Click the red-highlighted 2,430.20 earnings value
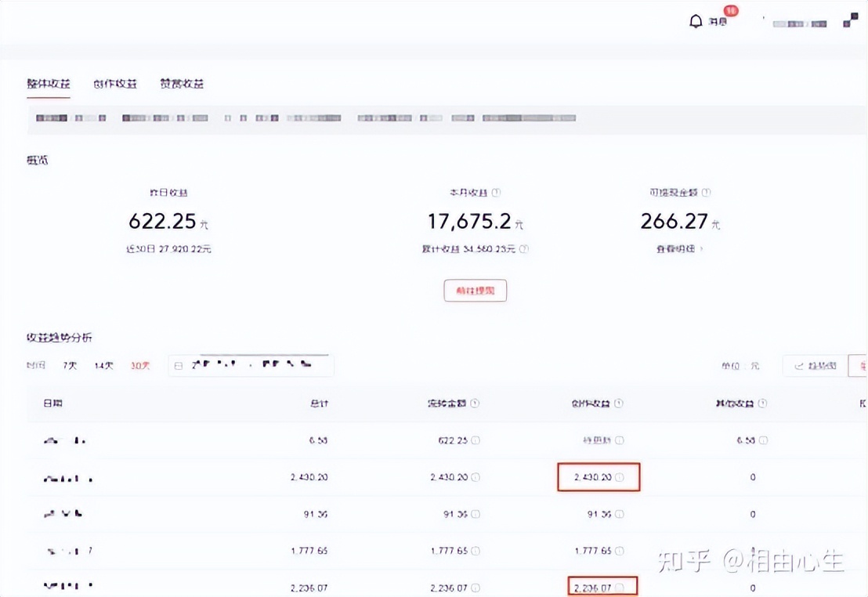Screen dimensions: 868x597 (597, 477)
